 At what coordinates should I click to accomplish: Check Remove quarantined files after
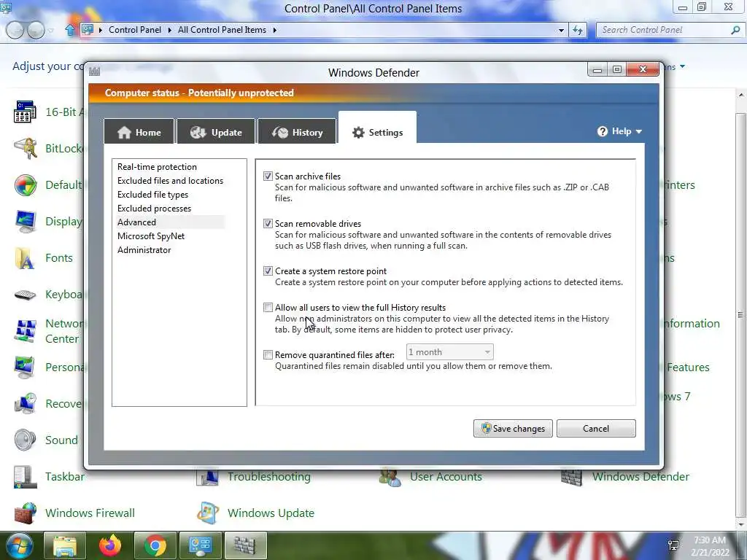pyautogui.click(x=268, y=355)
